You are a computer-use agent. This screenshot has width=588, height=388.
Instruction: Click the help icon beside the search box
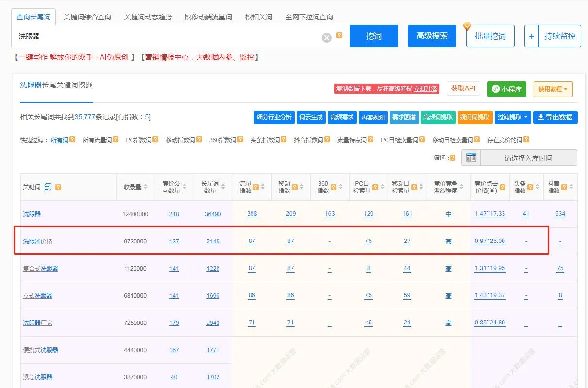[x=339, y=35]
